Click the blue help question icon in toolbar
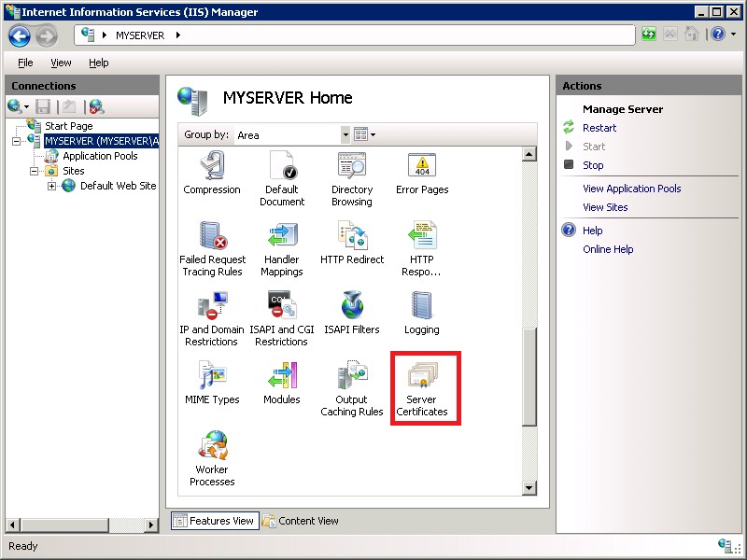 (x=718, y=34)
